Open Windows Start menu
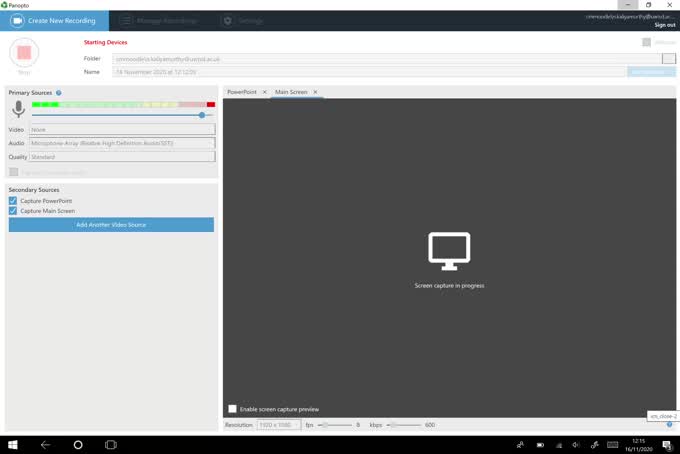Viewport: 680px width, 454px height. point(14,444)
